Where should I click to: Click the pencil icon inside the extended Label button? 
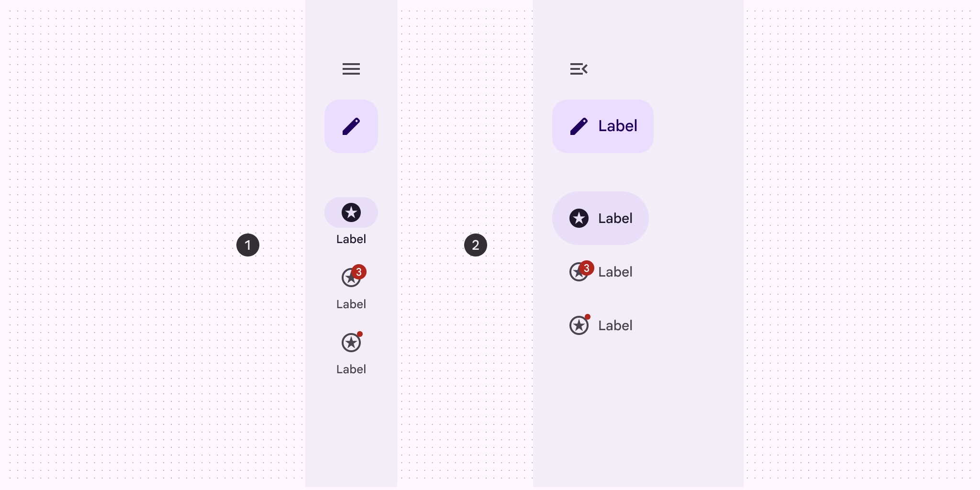tap(579, 126)
